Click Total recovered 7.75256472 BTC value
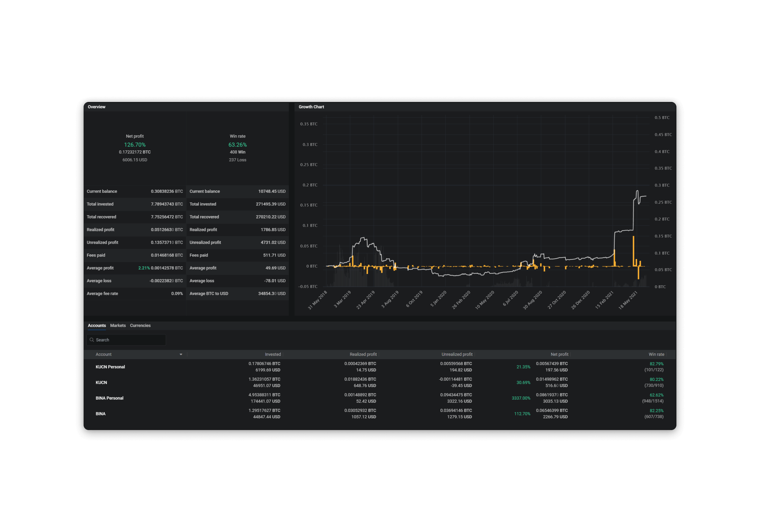Image resolution: width=760 pixels, height=532 pixels. [167, 217]
